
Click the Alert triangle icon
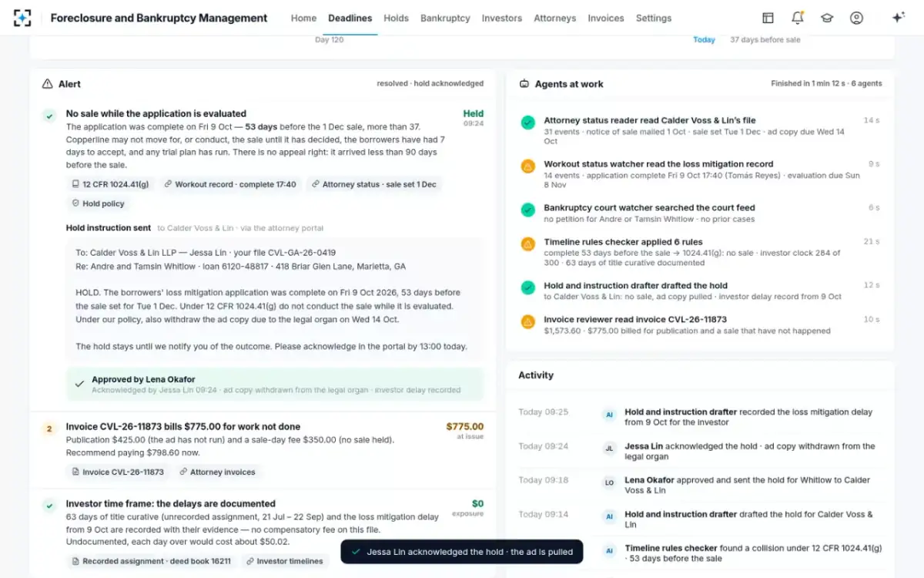click(x=48, y=84)
